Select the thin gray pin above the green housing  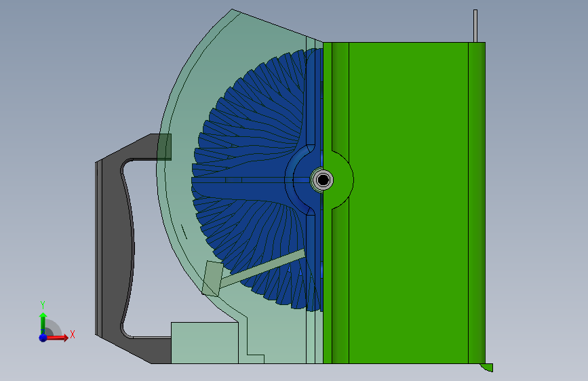pyautogui.click(x=475, y=26)
